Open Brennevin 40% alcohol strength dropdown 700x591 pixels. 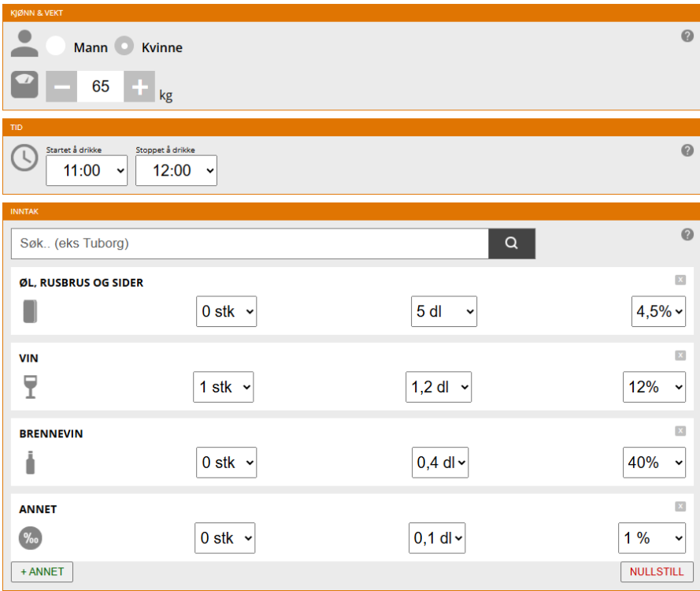pos(654,463)
